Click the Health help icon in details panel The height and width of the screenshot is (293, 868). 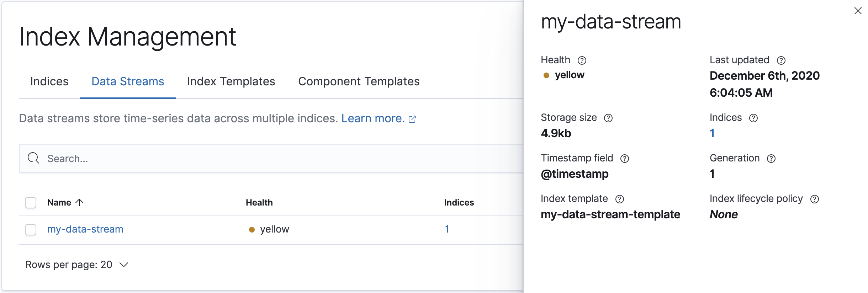click(x=582, y=60)
